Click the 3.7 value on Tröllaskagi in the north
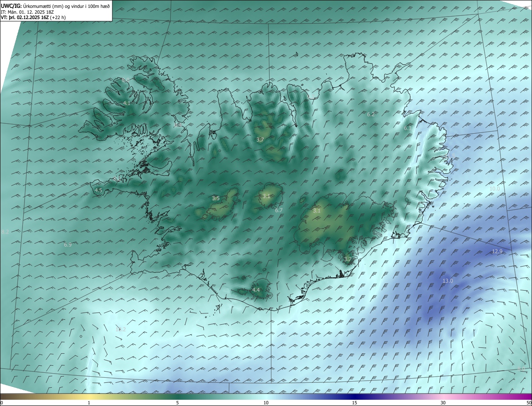Screen dimensions: 532x406 (x=260, y=139)
